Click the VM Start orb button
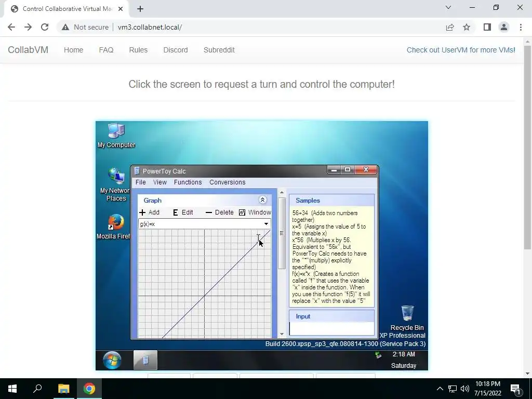Image resolution: width=532 pixels, height=399 pixels. click(112, 360)
